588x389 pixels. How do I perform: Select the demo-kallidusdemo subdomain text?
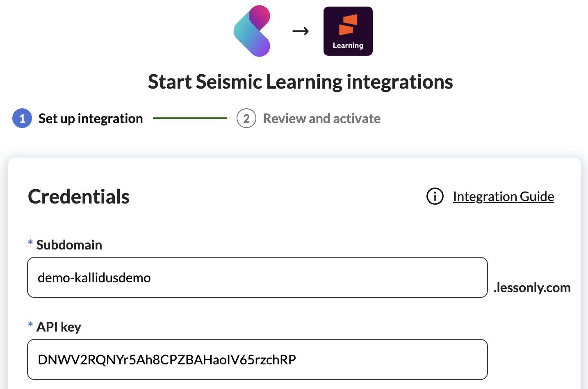(x=93, y=277)
